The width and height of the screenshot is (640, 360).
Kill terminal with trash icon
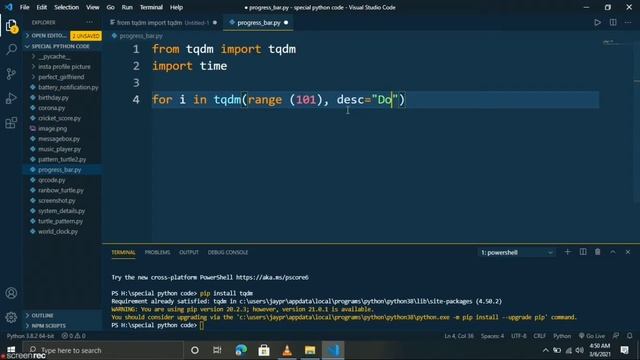coord(598,252)
